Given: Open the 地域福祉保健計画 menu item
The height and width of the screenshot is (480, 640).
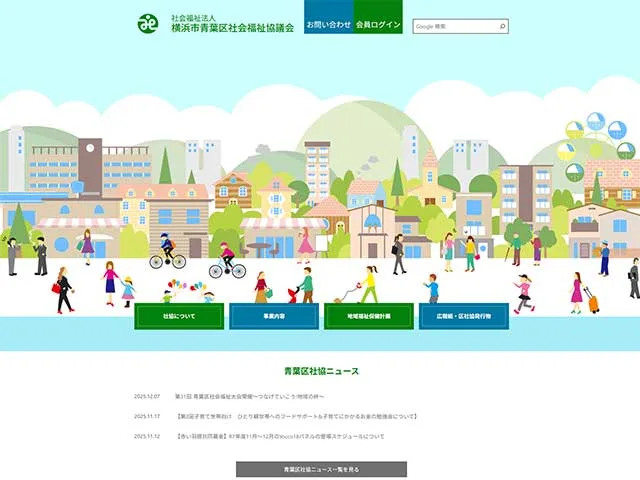Looking at the screenshot, I should [x=369, y=316].
